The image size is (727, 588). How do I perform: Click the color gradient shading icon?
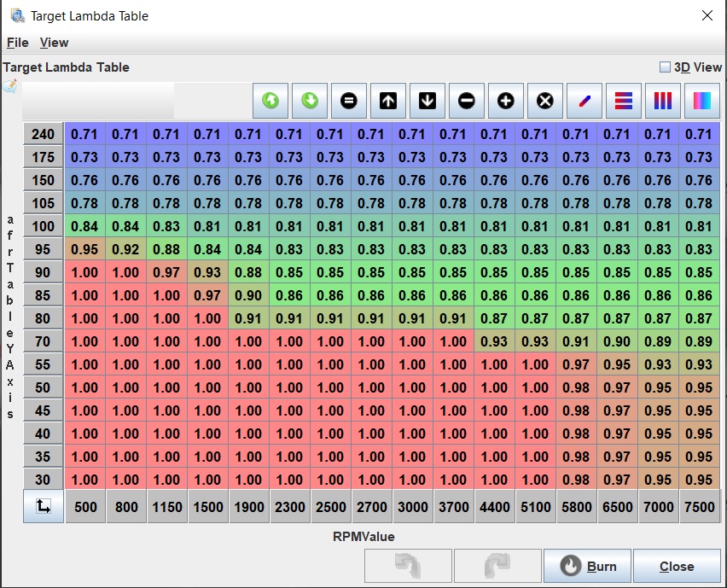coord(702,101)
